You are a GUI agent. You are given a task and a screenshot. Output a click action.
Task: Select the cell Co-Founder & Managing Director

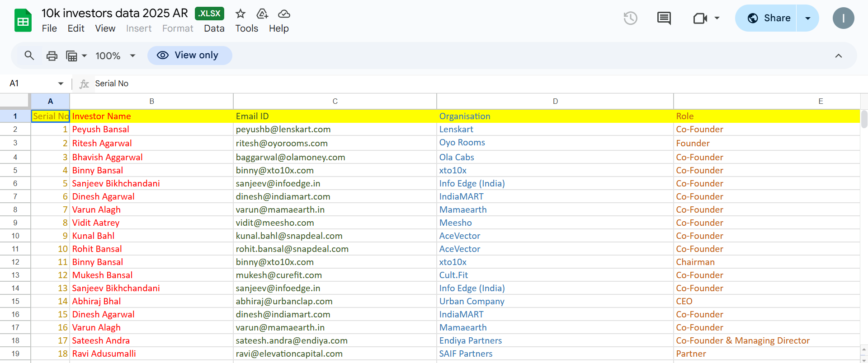pos(767,340)
